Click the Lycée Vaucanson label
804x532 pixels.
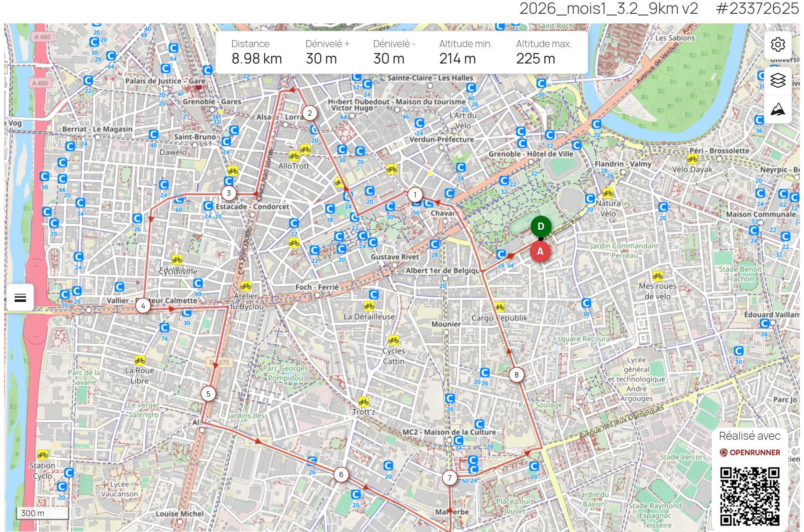pyautogui.click(x=119, y=489)
